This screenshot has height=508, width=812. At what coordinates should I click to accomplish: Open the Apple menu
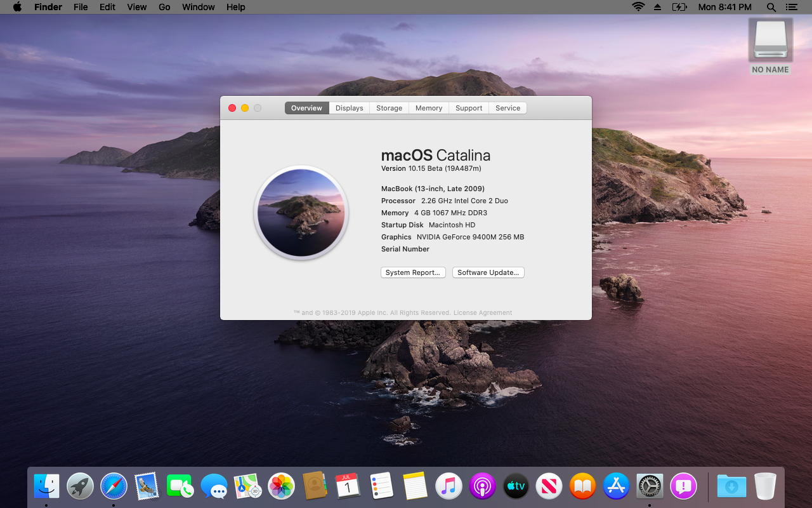pyautogui.click(x=17, y=7)
